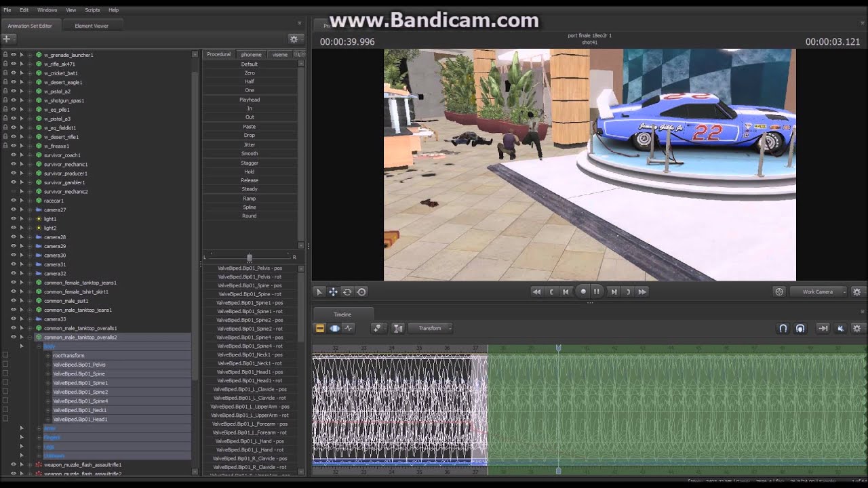Open the Windows menu
The image size is (868, 488).
pos(47,10)
